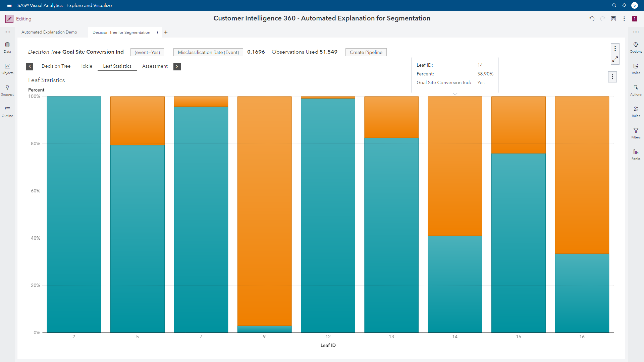Open the Outline pane
This screenshot has width=644, height=362.
[7, 112]
